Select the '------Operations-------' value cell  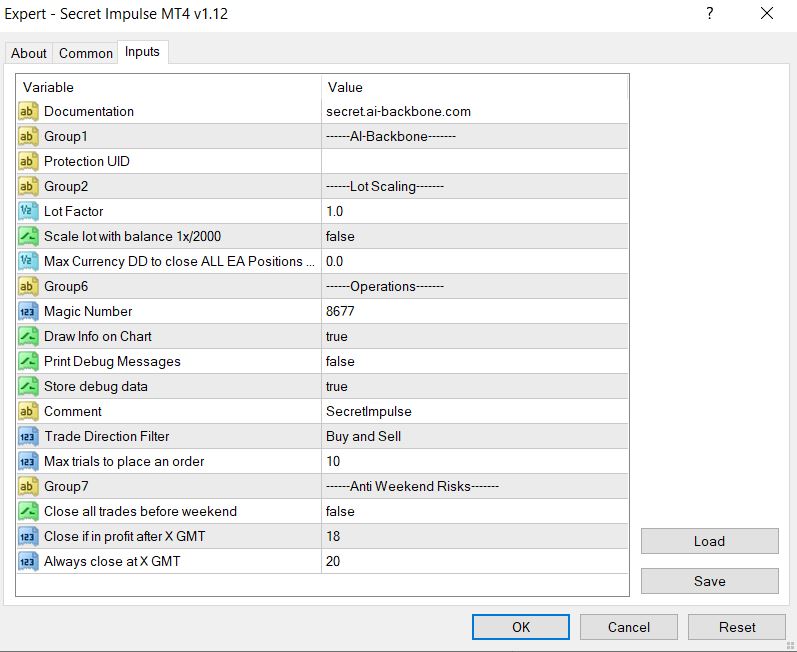[475, 286]
